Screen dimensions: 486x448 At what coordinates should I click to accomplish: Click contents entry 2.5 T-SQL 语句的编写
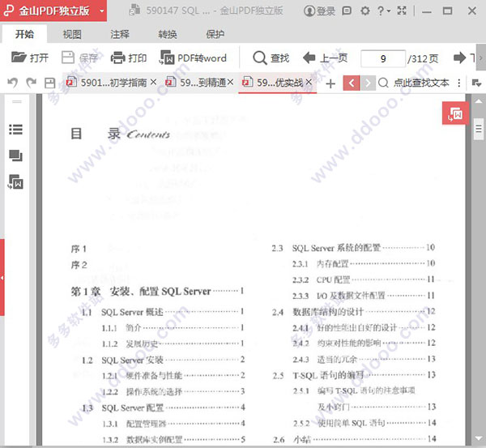click(x=354, y=375)
